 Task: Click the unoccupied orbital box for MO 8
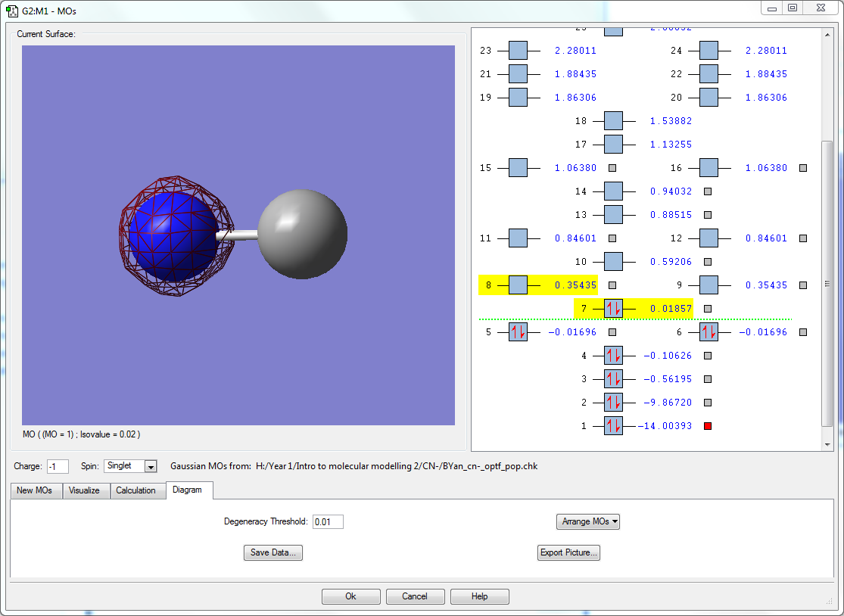point(518,285)
